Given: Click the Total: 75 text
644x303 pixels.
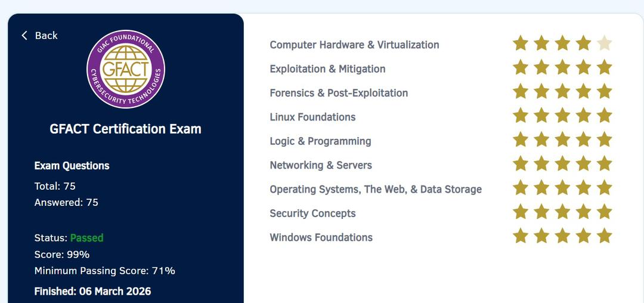Looking at the screenshot, I should pyautogui.click(x=55, y=187).
